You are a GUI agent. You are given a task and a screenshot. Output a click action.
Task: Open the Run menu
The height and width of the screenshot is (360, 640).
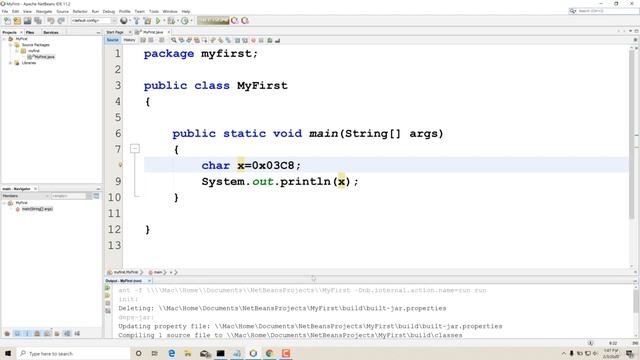pyautogui.click(x=95, y=11)
